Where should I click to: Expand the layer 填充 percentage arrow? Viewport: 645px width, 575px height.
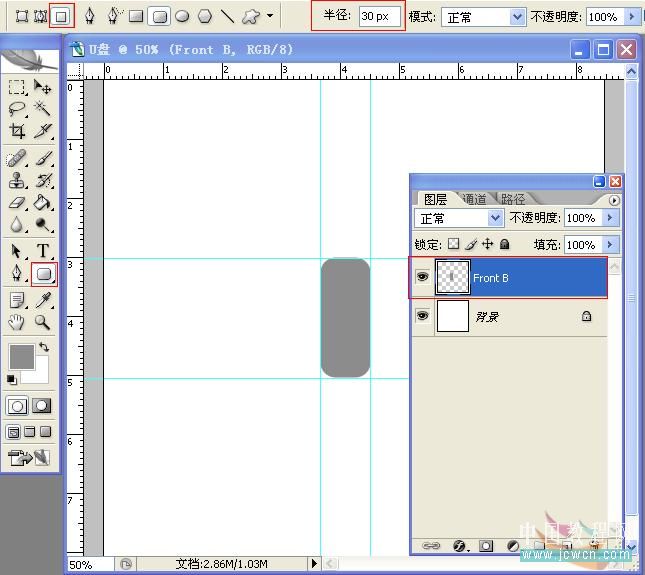click(610, 244)
